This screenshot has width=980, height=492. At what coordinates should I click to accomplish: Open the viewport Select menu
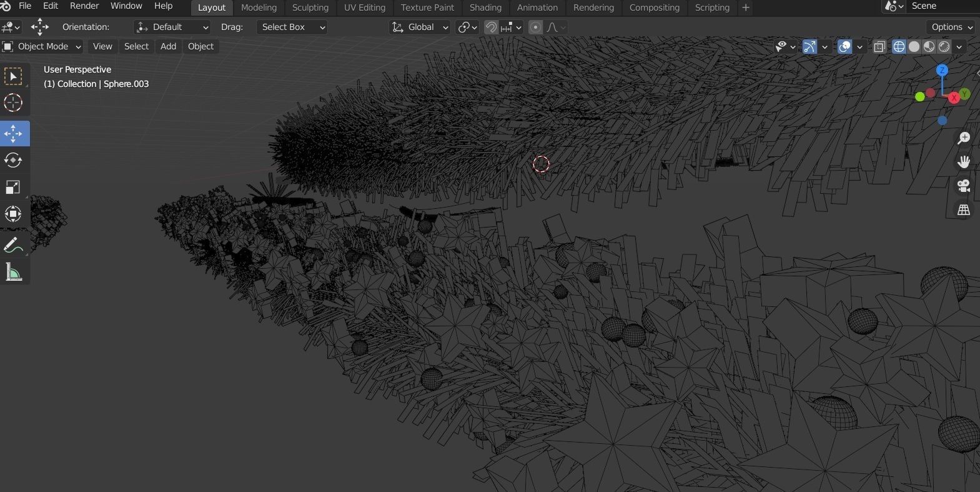(x=136, y=46)
